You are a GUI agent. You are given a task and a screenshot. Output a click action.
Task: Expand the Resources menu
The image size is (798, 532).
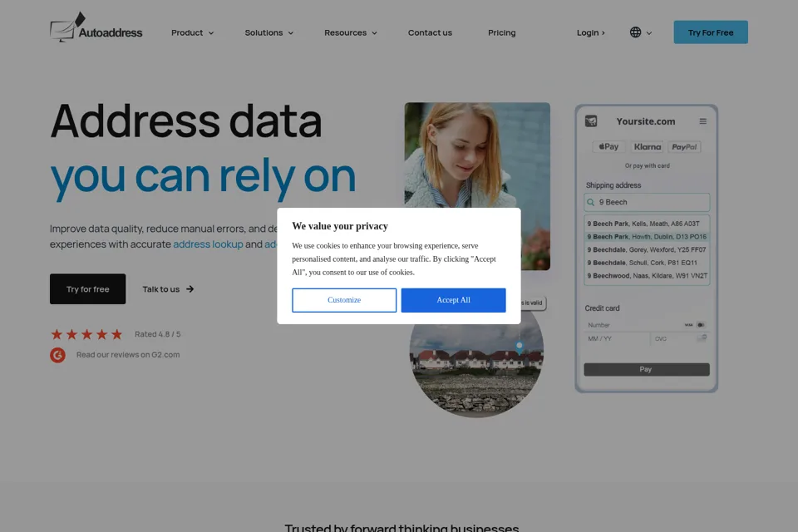tap(351, 32)
